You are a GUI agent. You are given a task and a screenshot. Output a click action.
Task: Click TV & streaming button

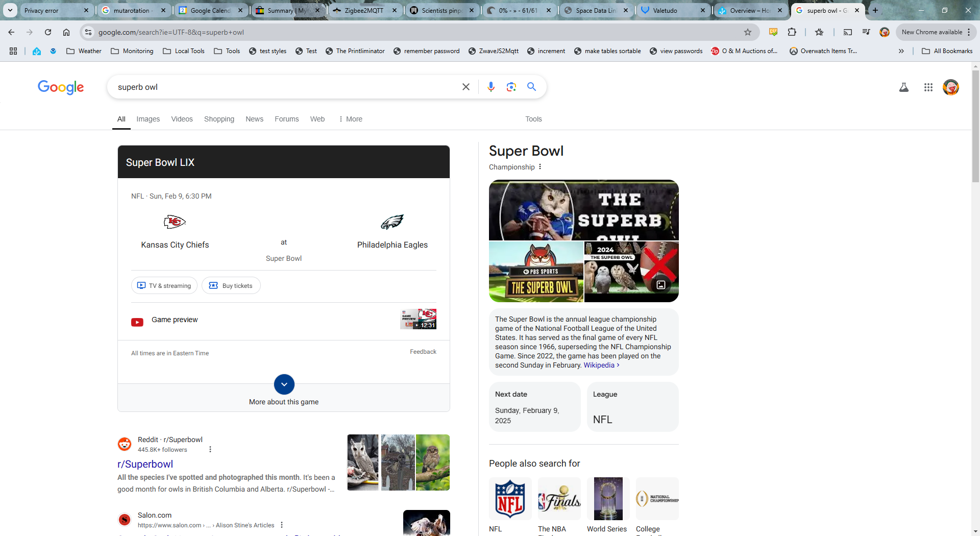[164, 285]
